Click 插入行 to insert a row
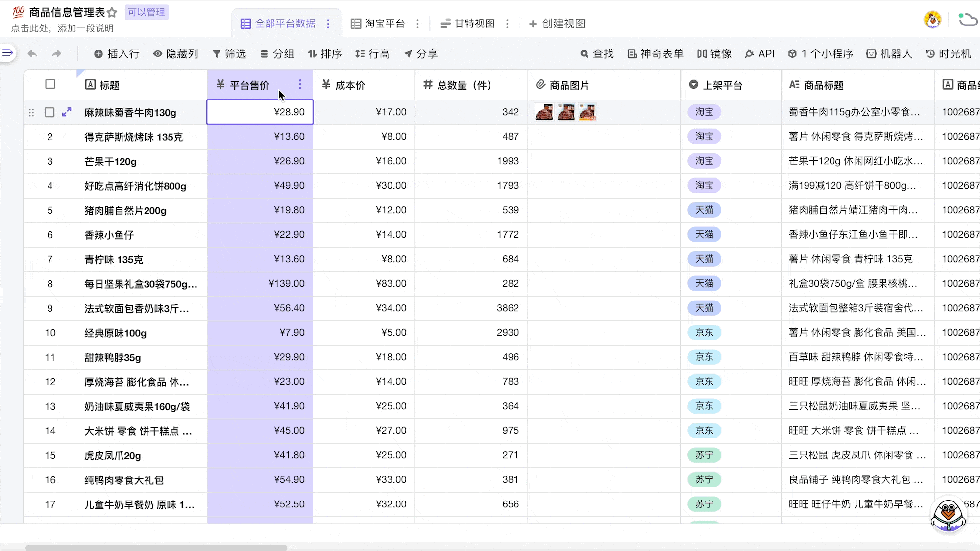The width and height of the screenshot is (980, 551). 116,54
